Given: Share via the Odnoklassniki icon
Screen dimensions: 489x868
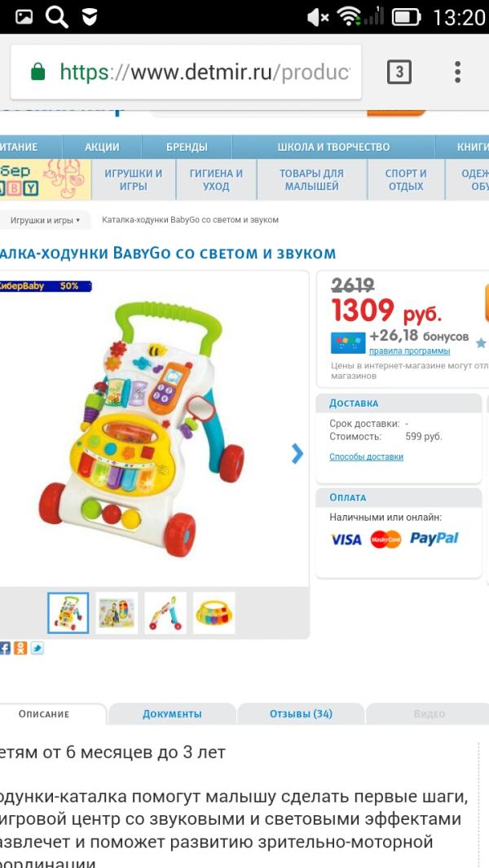Looking at the screenshot, I should pyautogui.click(x=20, y=648).
